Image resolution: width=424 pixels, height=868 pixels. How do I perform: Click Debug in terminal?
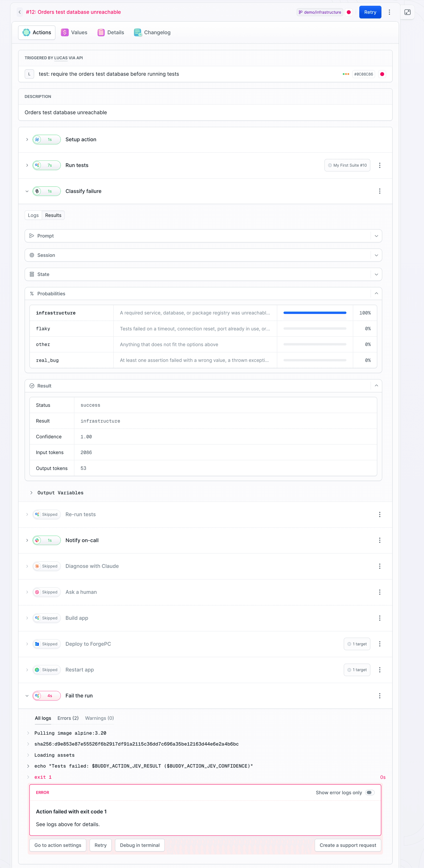140,845
